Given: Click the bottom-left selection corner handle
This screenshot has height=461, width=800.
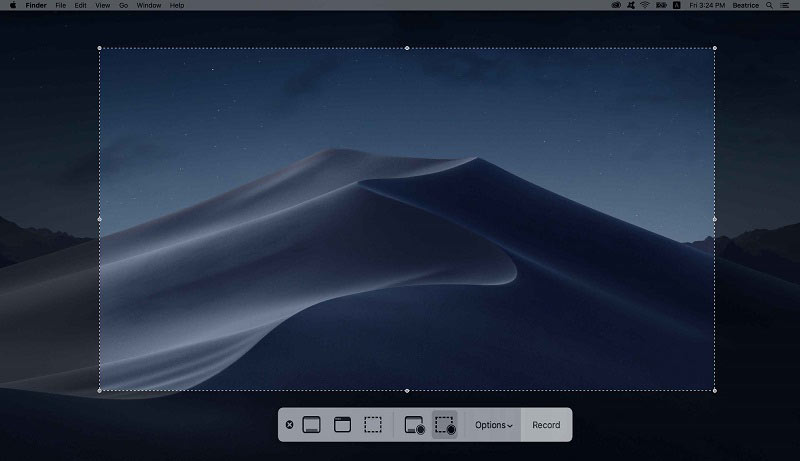Looking at the screenshot, I should 99,391.
